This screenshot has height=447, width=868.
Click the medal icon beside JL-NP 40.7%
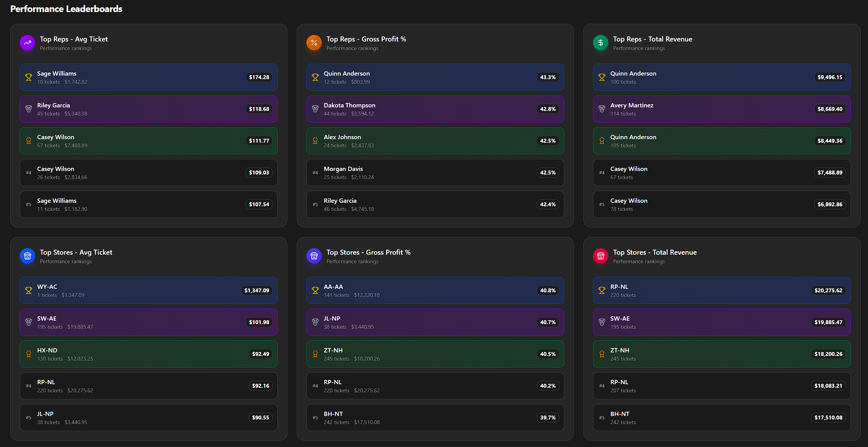315,322
